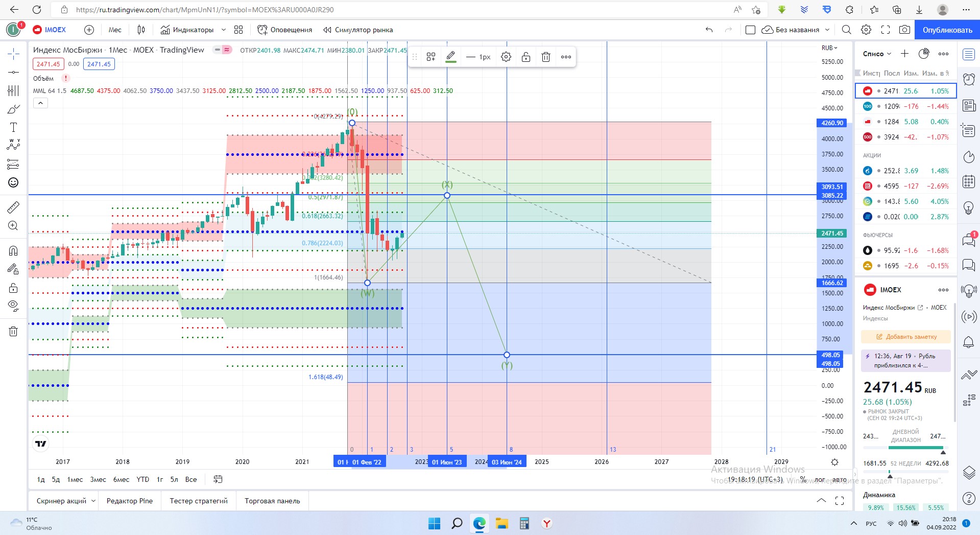The image size is (980, 535).
Task: Open indicator templates grid icon
Action: click(x=238, y=30)
